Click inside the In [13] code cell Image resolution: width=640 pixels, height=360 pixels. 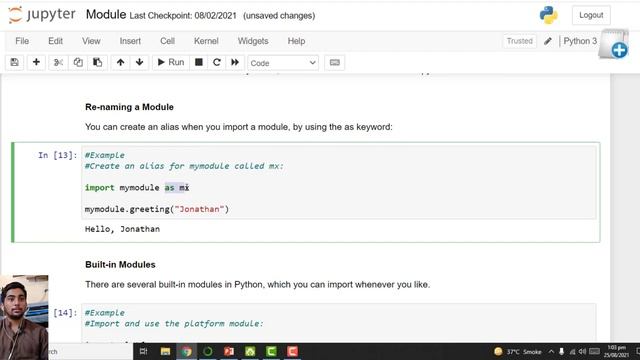click(339, 182)
